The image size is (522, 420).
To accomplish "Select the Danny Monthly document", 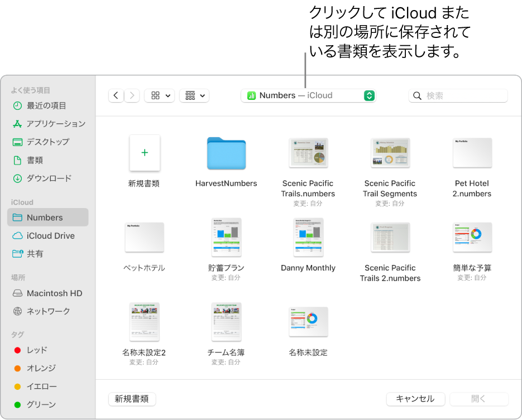I will [x=308, y=237].
